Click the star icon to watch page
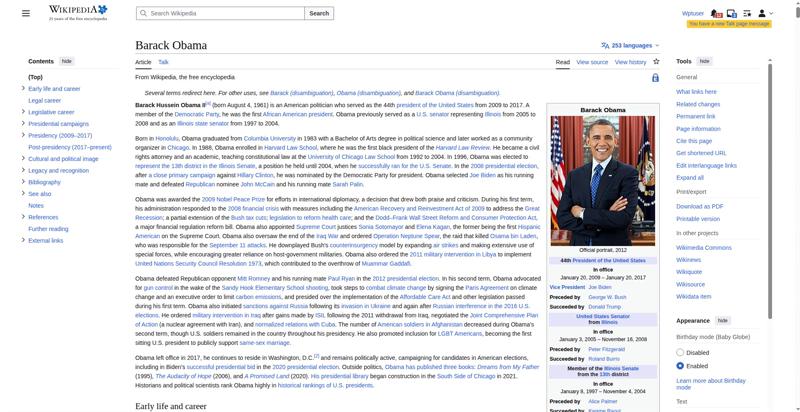Screen dimensions: 800x412 (657, 62)
